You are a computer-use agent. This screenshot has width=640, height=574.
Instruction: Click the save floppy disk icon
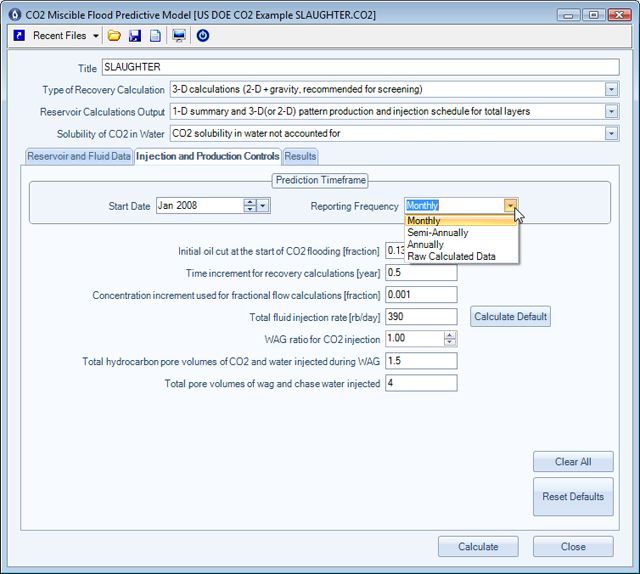(135, 36)
